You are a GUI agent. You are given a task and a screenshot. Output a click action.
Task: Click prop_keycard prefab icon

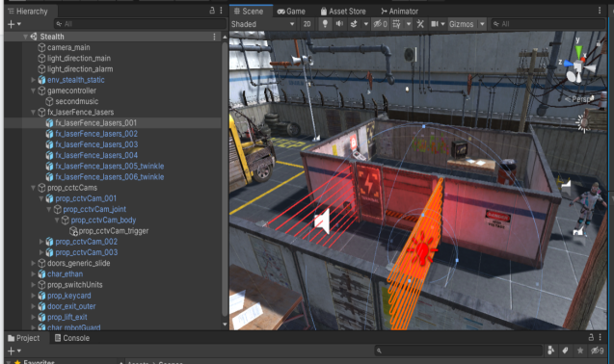coord(41,296)
